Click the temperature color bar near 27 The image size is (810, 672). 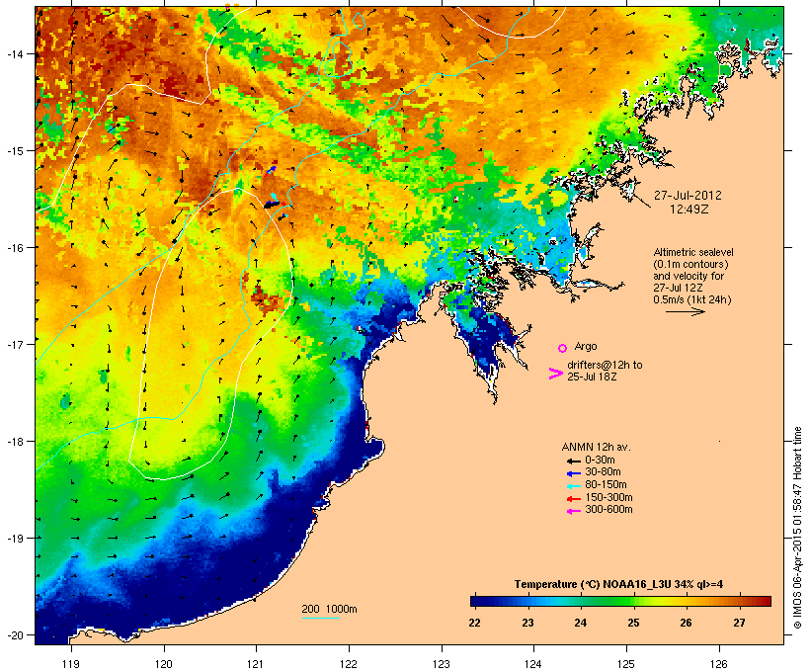click(739, 601)
